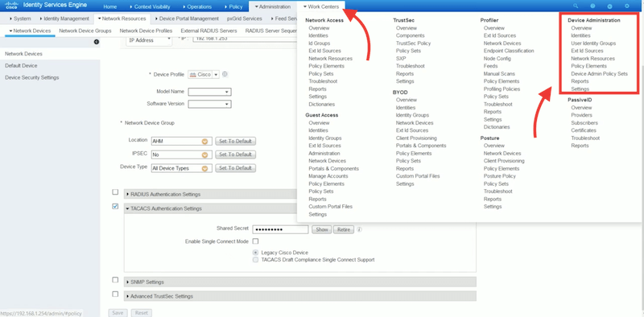The image size is (644, 317).
Task: Switch to Identity Management submenu
Action: tap(64, 19)
